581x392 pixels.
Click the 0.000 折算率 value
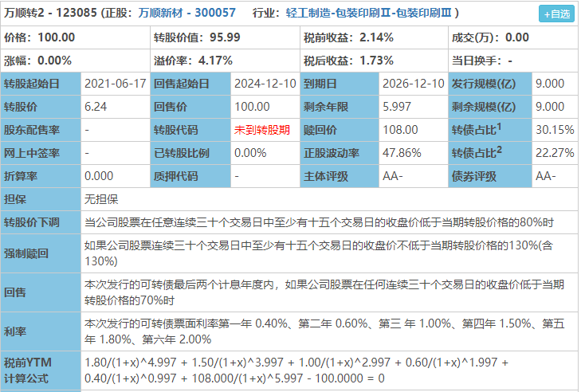pyautogui.click(x=116, y=176)
